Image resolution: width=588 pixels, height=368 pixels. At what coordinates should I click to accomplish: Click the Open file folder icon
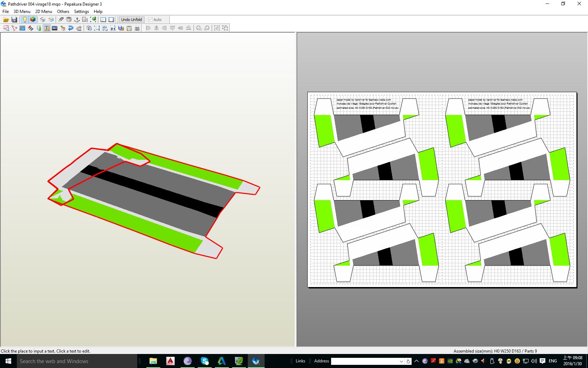click(x=6, y=20)
